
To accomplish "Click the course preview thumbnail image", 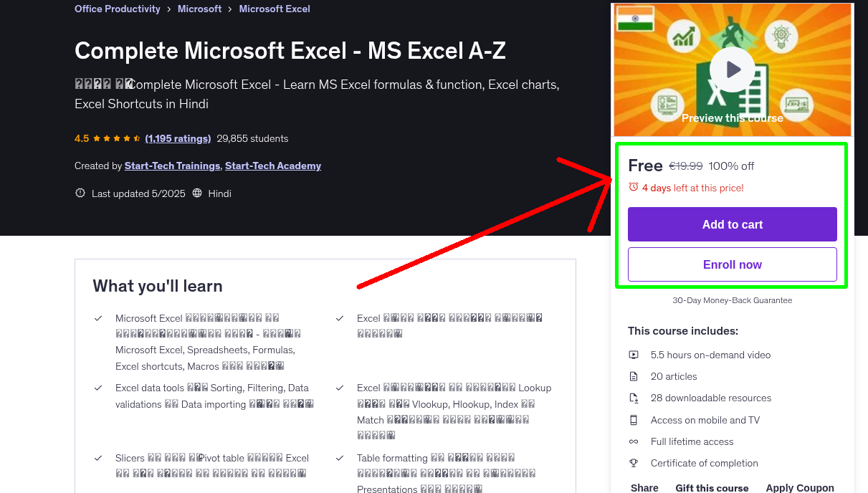I will (733, 70).
